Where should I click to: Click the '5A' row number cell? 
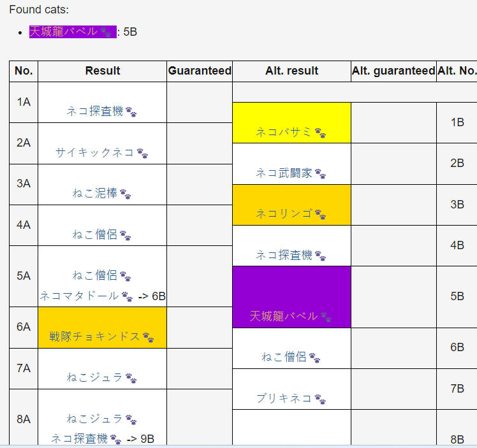coord(24,277)
